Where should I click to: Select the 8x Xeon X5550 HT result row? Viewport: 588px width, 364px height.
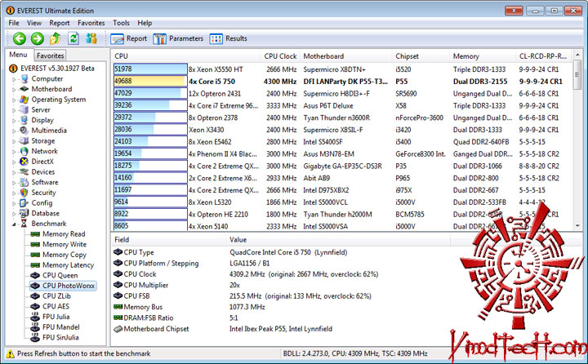pos(342,69)
